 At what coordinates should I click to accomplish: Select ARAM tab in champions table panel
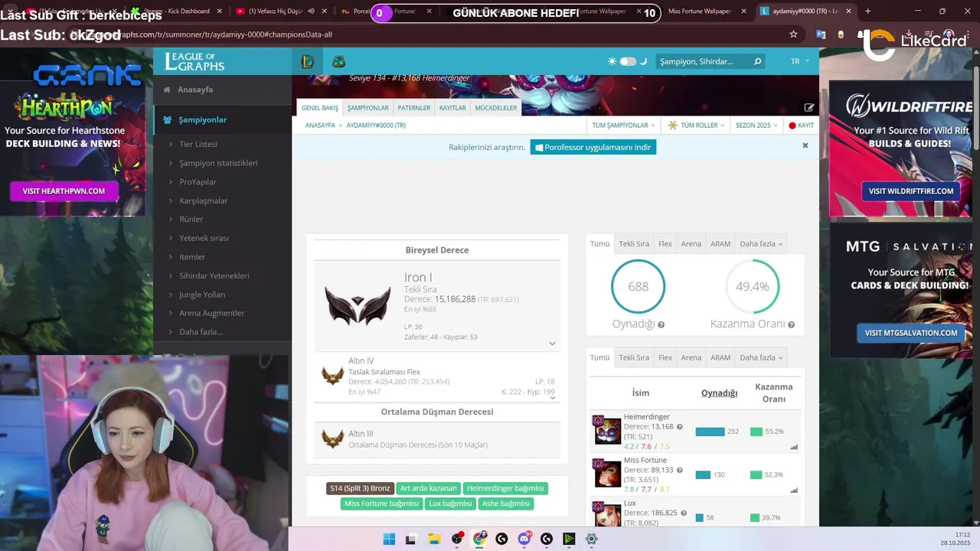[720, 357]
